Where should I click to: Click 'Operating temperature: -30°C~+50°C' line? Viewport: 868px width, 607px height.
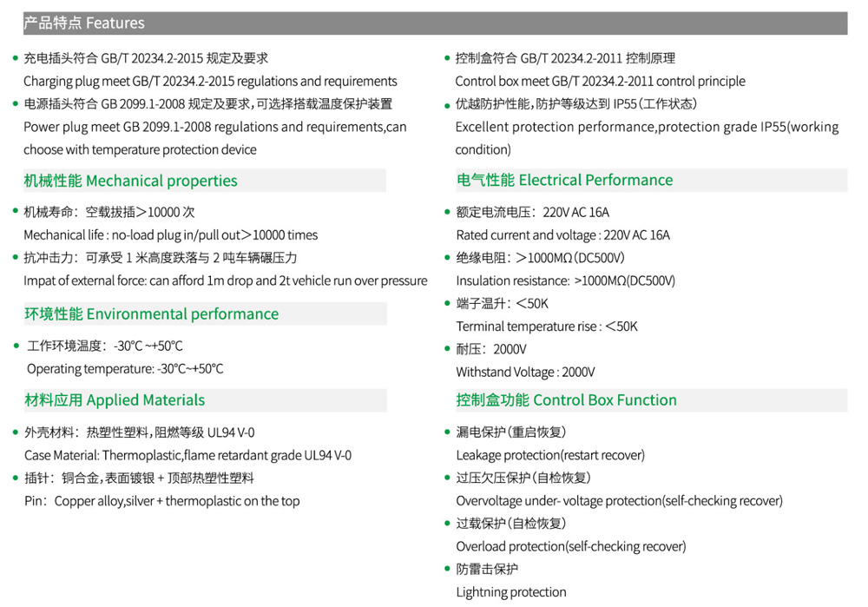tap(125, 369)
